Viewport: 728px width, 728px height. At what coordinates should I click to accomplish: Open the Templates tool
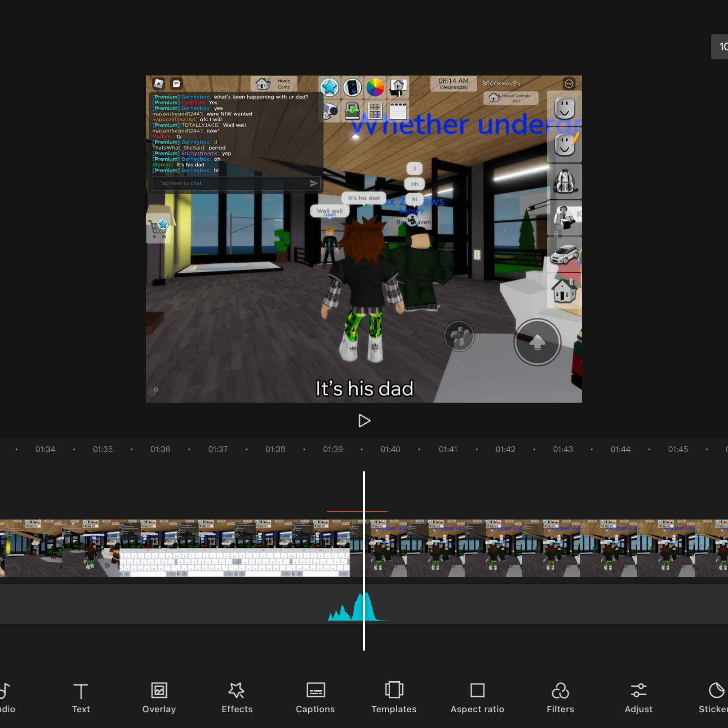394,698
